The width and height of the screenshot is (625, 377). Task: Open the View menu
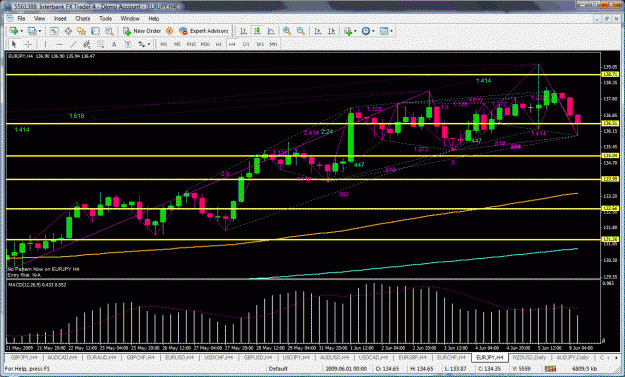point(39,18)
